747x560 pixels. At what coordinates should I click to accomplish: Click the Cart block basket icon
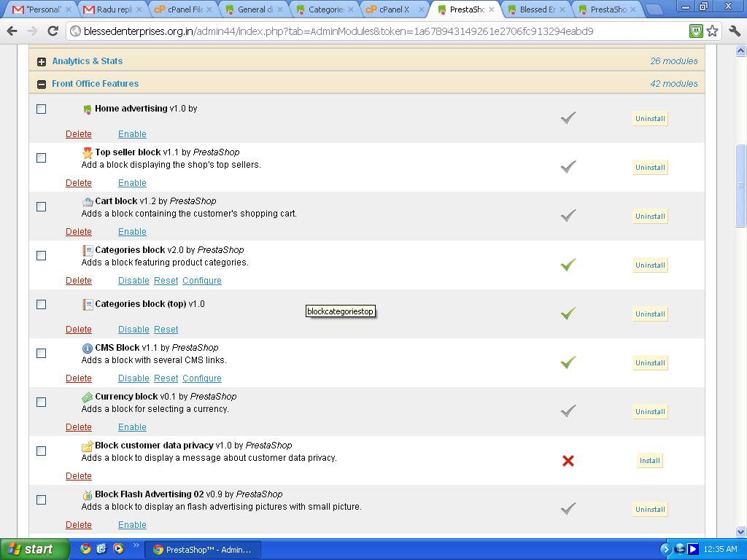point(88,201)
